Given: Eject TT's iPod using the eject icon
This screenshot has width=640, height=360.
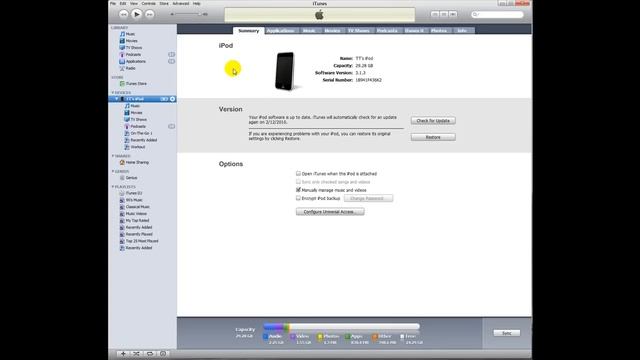Looking at the screenshot, I should click(x=173, y=99).
